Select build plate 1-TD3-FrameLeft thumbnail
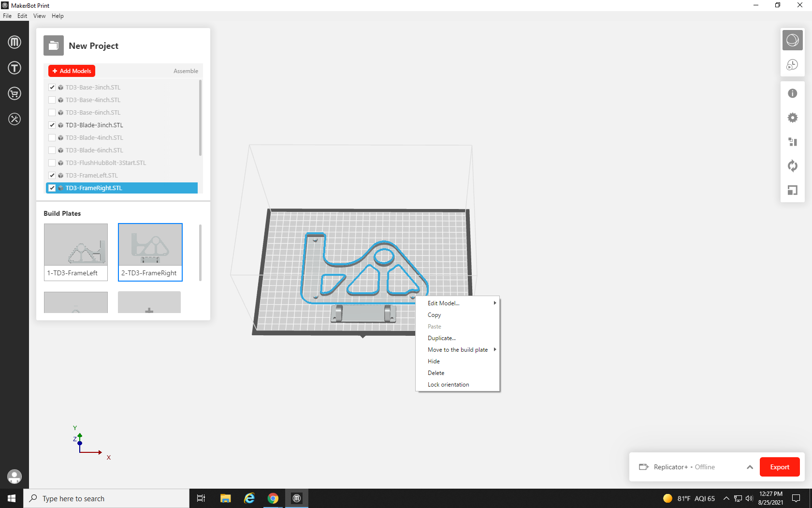The height and width of the screenshot is (508, 812). click(x=76, y=252)
